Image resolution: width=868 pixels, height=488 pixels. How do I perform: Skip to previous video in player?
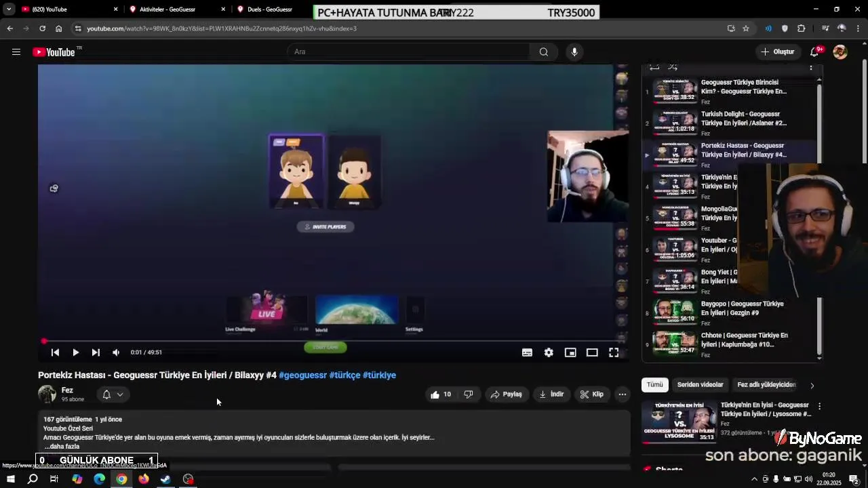click(55, 352)
